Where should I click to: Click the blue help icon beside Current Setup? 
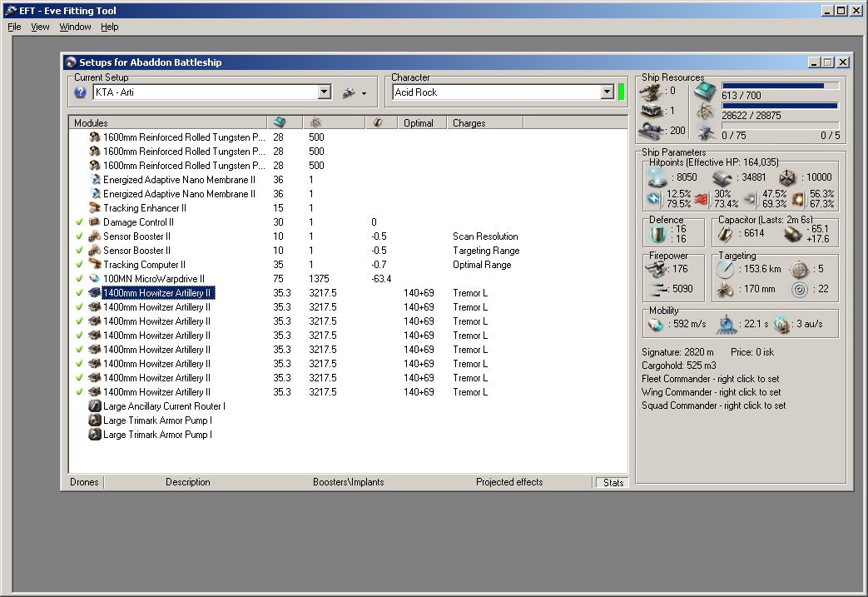(x=81, y=92)
